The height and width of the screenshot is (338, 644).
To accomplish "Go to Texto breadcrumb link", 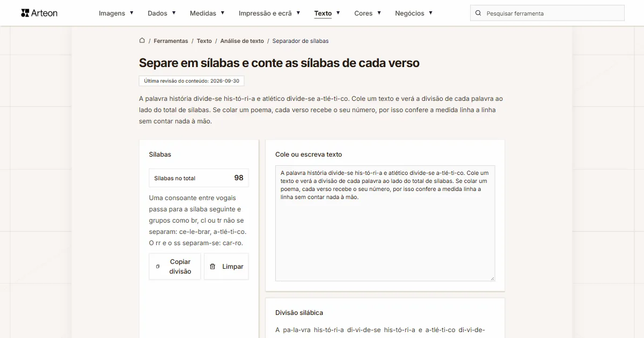I will pyautogui.click(x=204, y=41).
